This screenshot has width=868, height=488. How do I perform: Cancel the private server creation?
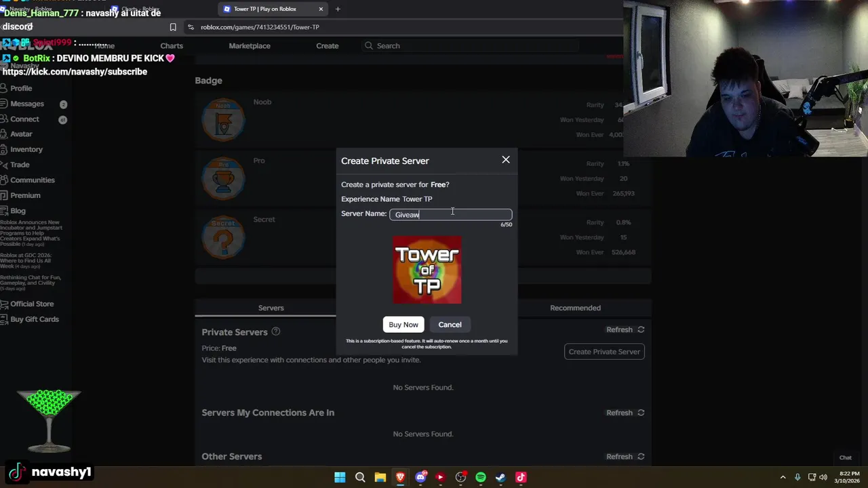tap(450, 325)
